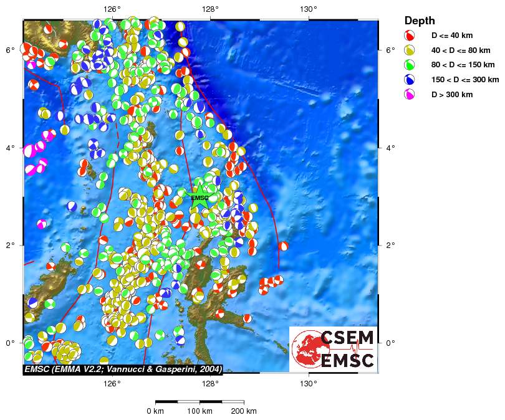Click the green beachball legend icon

click(x=411, y=65)
